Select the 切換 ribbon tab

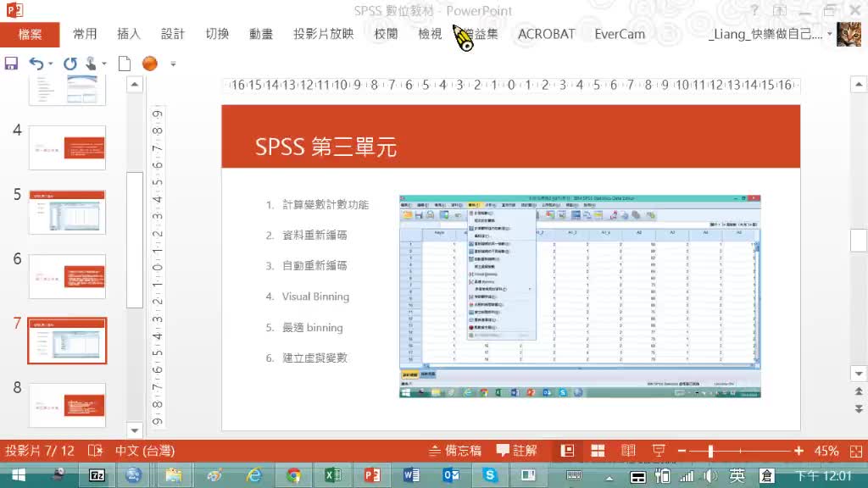pos(217,34)
